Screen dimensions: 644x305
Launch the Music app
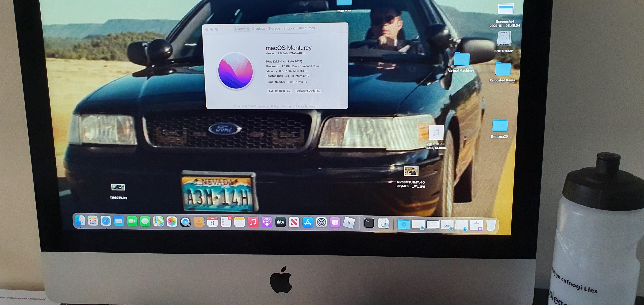pyautogui.click(x=253, y=222)
